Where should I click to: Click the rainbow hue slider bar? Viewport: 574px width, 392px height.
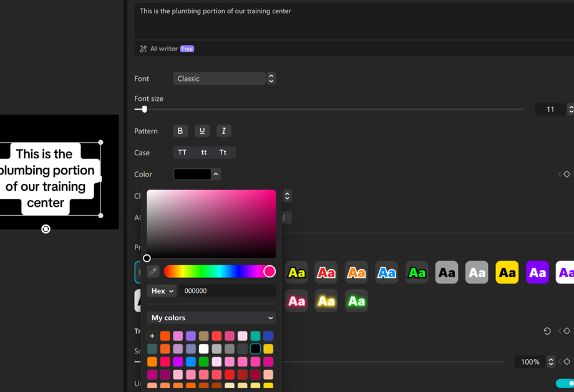pyautogui.click(x=215, y=272)
